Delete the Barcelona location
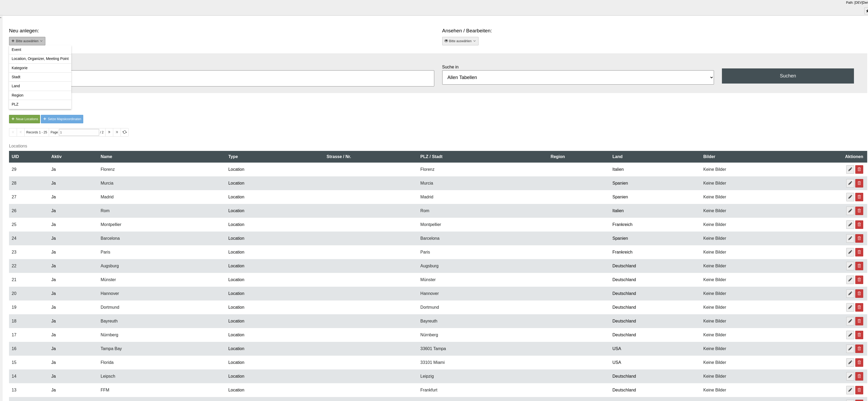 tap(859, 239)
